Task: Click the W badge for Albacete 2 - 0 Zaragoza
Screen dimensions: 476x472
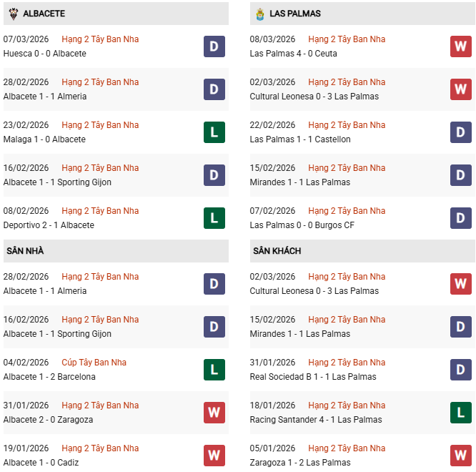Action: pyautogui.click(x=214, y=413)
